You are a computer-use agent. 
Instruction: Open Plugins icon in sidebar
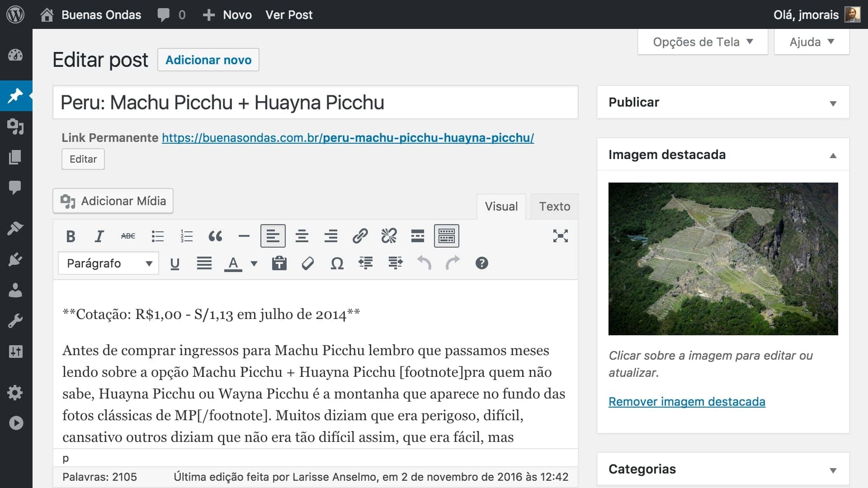click(15, 259)
